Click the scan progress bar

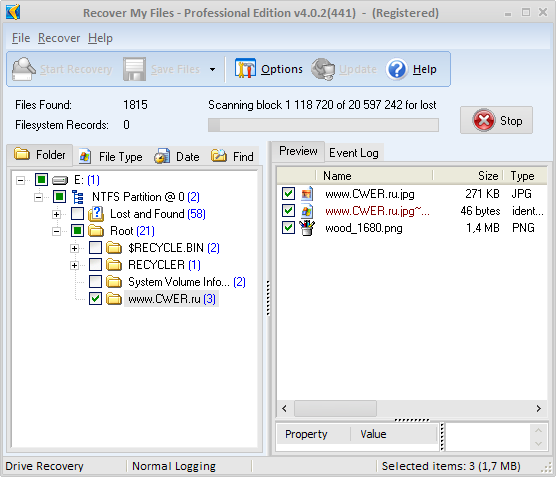pyautogui.click(x=323, y=125)
